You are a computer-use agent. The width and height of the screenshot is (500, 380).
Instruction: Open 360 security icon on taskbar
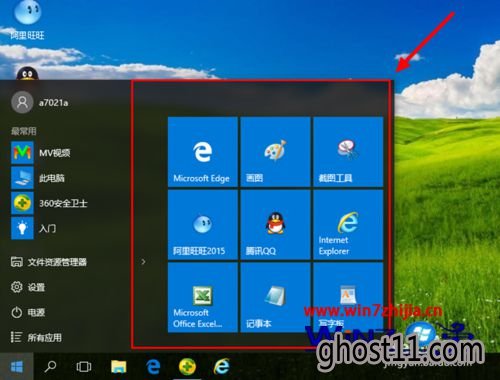tap(187, 367)
